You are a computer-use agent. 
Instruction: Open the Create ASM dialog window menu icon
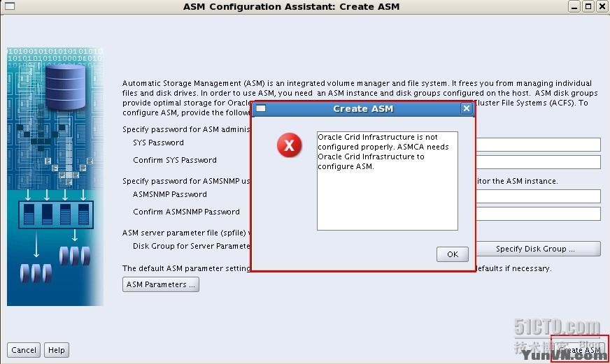coord(261,108)
